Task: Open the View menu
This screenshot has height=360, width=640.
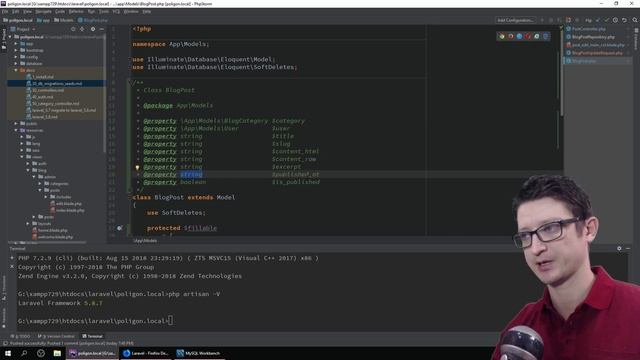Action: (x=27, y=12)
